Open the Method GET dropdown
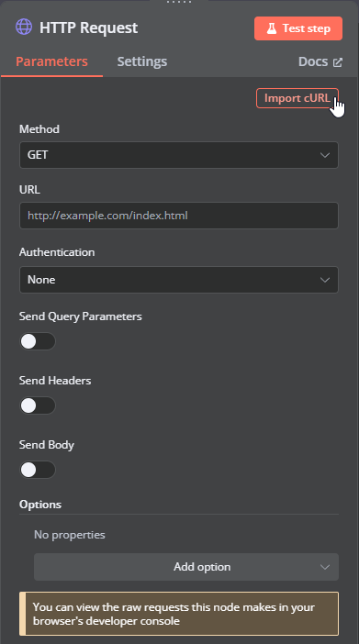The height and width of the screenshot is (644, 359). (179, 155)
